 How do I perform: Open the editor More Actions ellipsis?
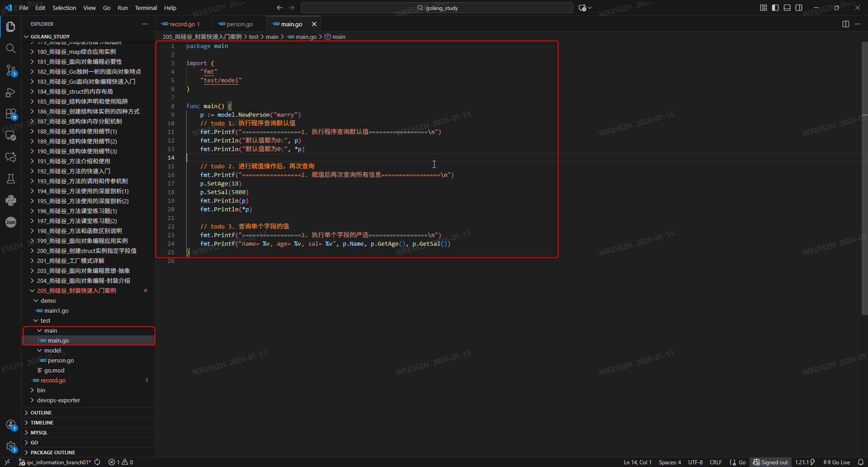click(x=858, y=24)
